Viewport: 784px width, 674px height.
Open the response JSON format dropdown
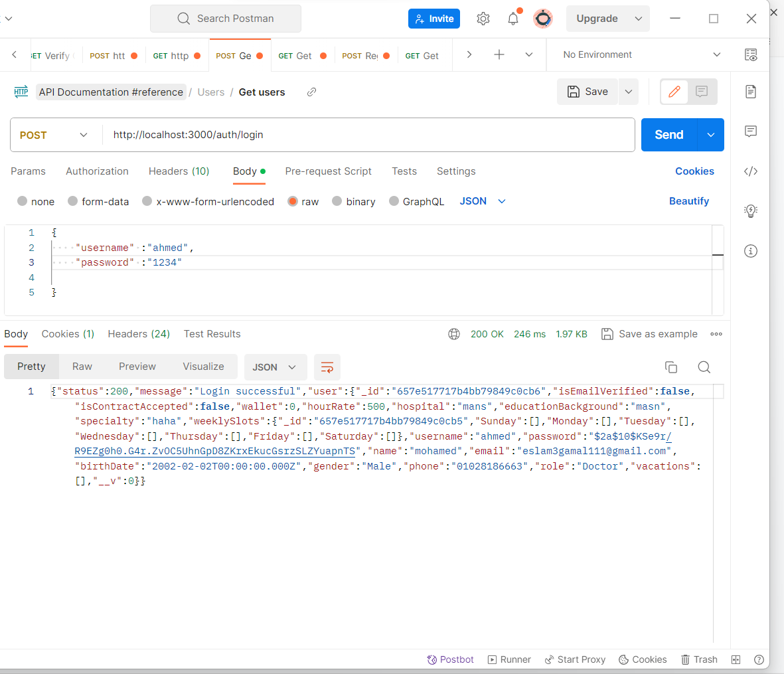275,367
